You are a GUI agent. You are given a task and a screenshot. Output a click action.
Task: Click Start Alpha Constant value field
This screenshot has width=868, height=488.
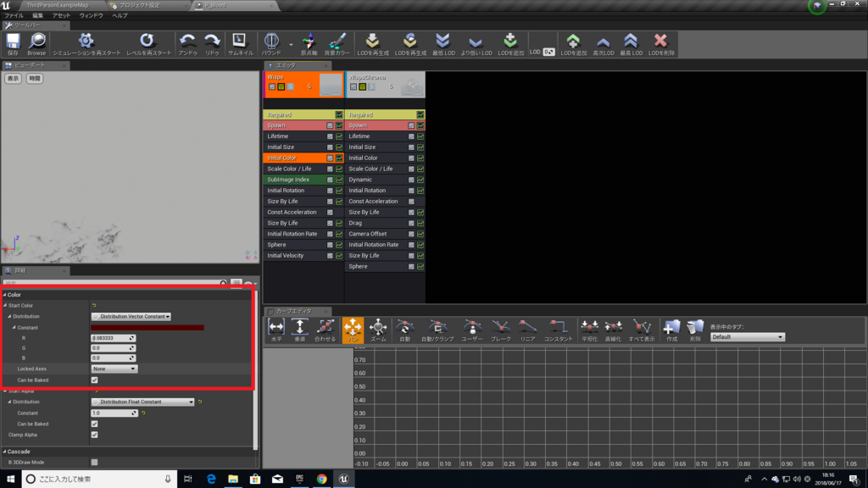click(x=114, y=413)
